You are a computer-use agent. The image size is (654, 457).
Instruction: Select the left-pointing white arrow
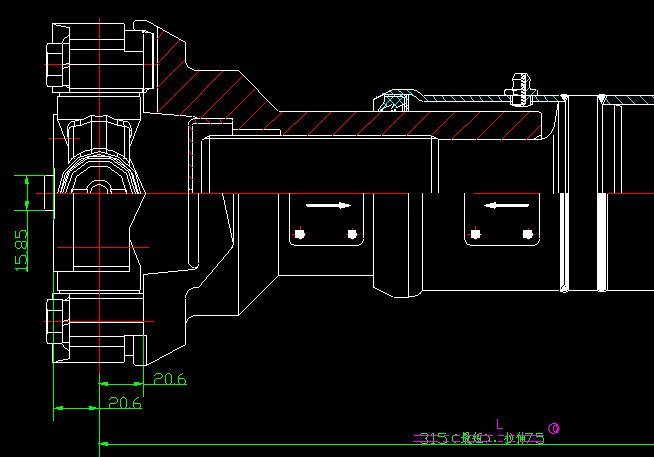pos(505,205)
